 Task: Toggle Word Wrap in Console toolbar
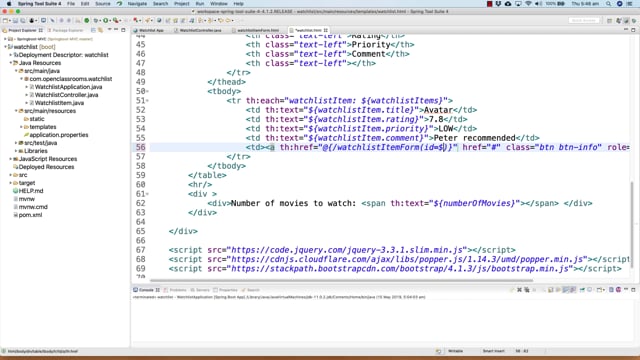[558, 290]
